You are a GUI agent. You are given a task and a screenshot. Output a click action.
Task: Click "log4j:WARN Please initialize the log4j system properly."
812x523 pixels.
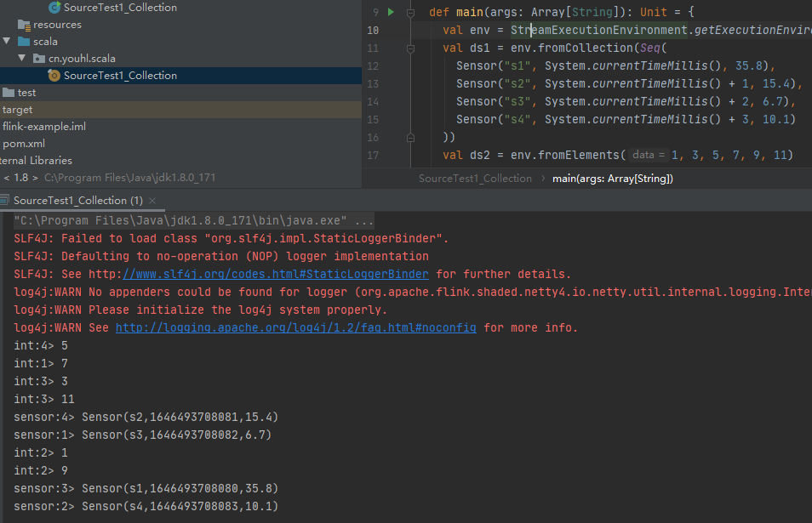200,310
